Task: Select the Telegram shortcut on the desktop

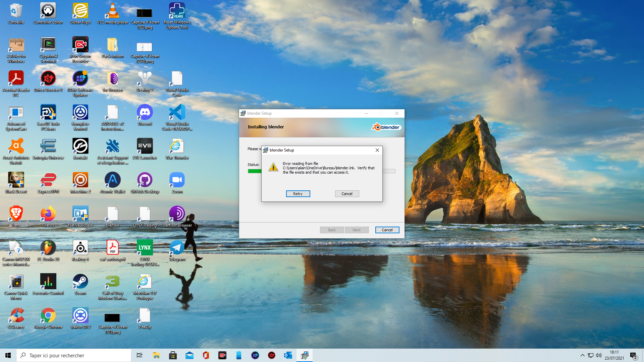Action: click(x=177, y=251)
